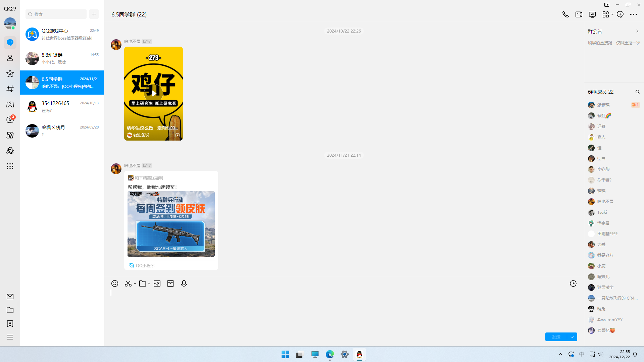Viewport: 644px width, 362px height.
Task: Select member Tsuki in member list
Action: click(614, 212)
